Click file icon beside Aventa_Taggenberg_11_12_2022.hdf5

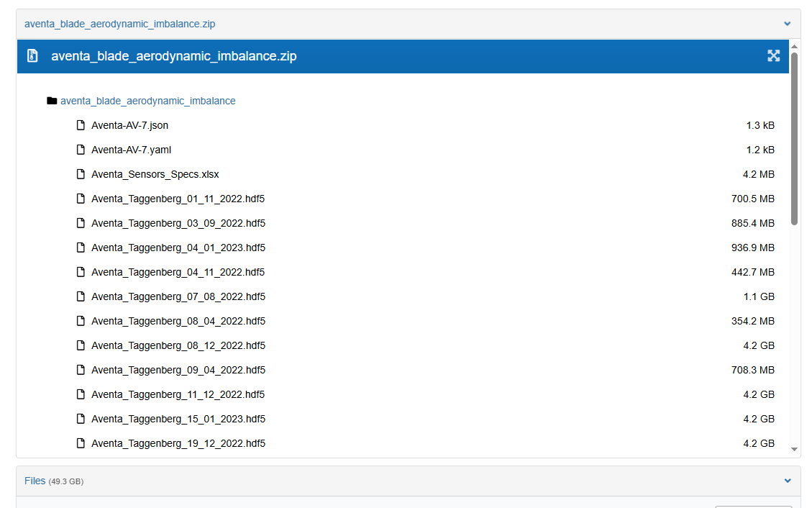[81, 394]
